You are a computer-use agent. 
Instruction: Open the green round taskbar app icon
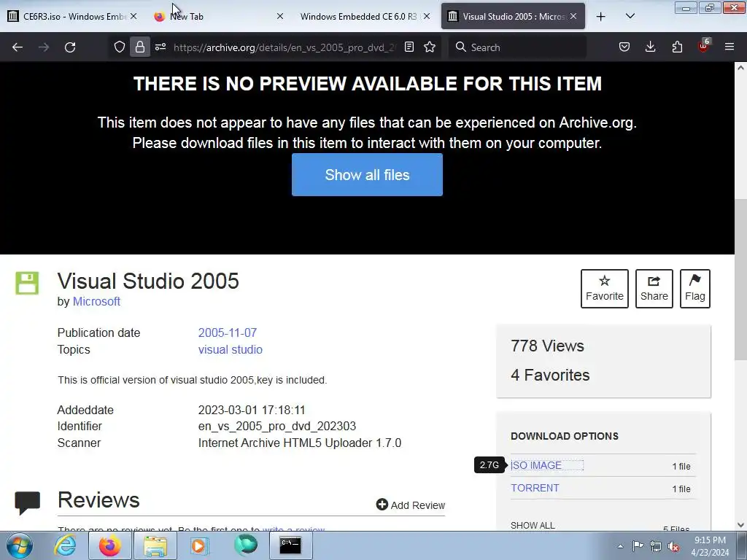click(245, 545)
